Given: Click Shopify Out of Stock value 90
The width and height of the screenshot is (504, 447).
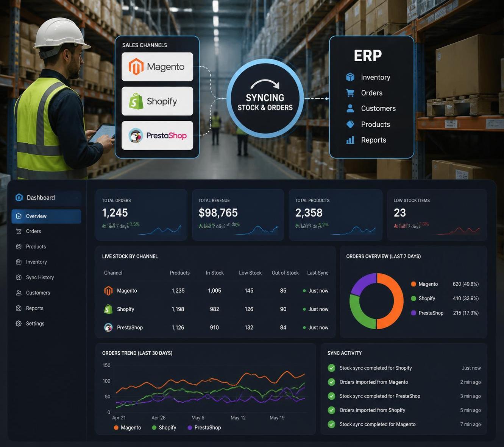Looking at the screenshot, I should (x=283, y=309).
